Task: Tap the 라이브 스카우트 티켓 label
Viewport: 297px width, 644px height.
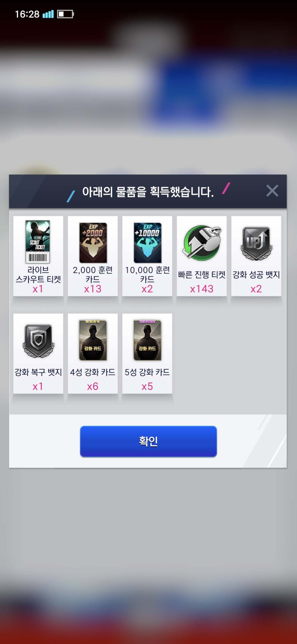Action: [38, 275]
